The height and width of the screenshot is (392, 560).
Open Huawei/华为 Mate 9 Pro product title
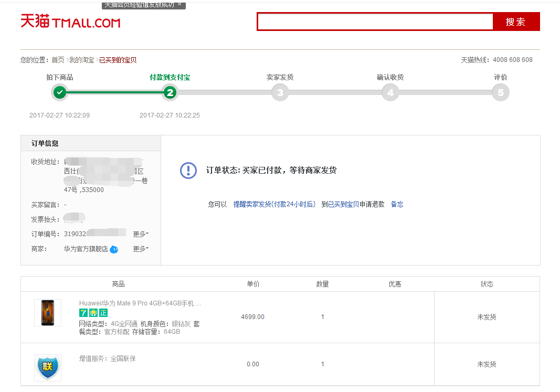(140, 303)
